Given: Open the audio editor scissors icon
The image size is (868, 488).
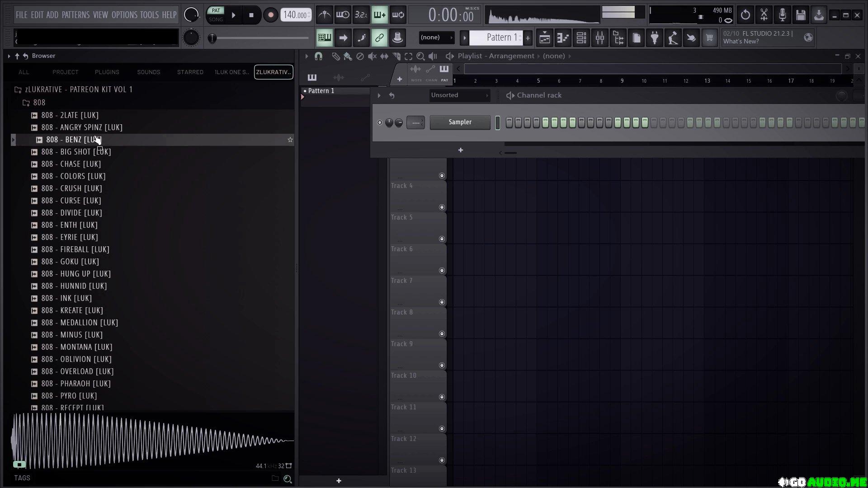Looking at the screenshot, I should (764, 15).
